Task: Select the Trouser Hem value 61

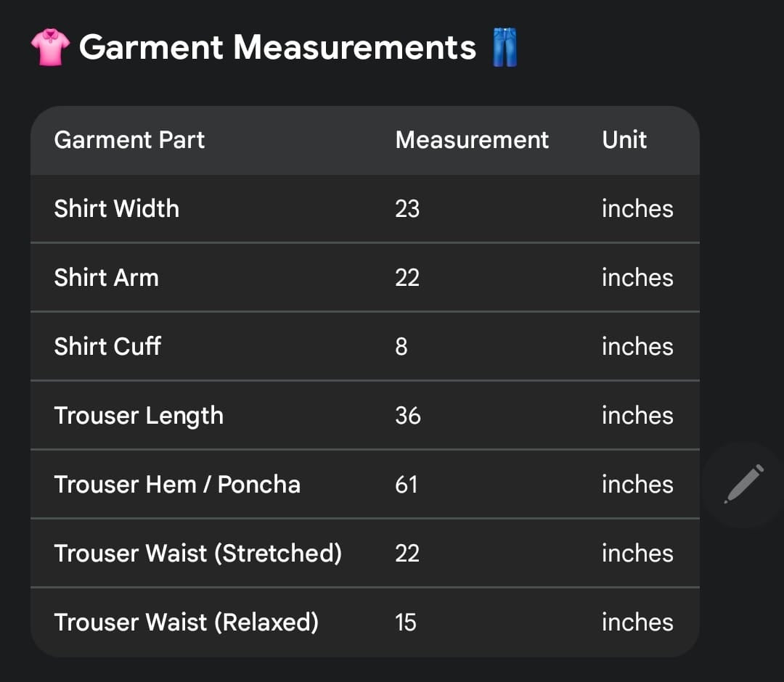Action: point(407,485)
